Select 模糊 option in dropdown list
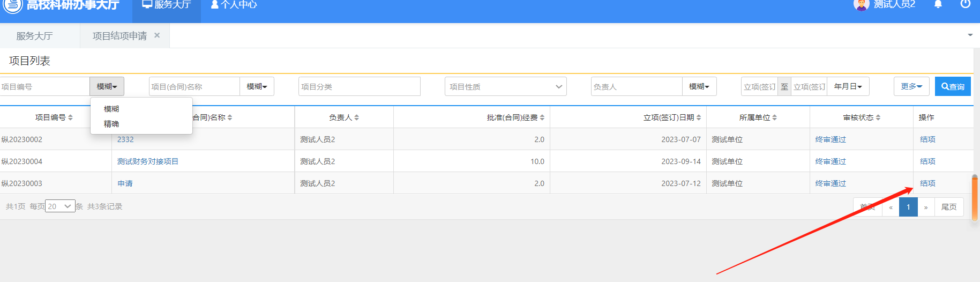Viewport: 980px width, 282px height. pos(111,109)
